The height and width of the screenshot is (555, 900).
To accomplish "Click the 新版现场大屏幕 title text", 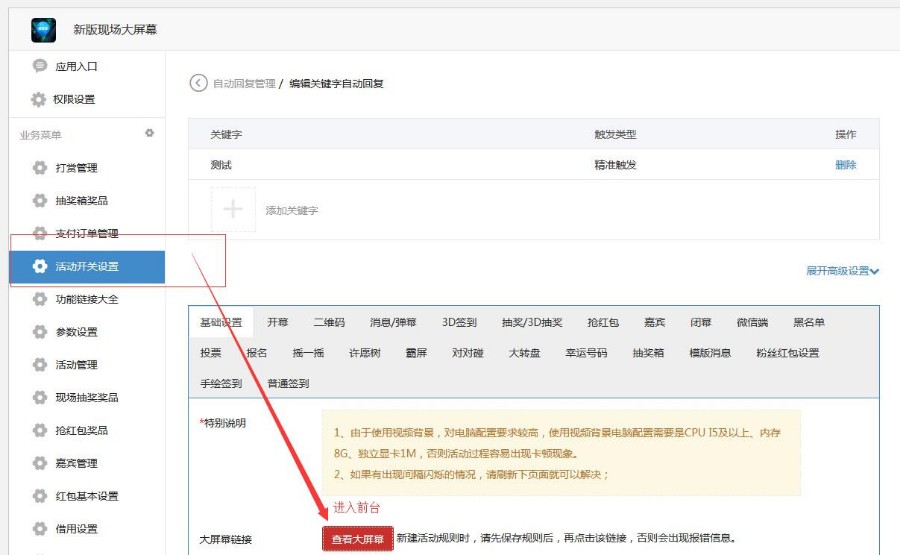I will [x=115, y=30].
